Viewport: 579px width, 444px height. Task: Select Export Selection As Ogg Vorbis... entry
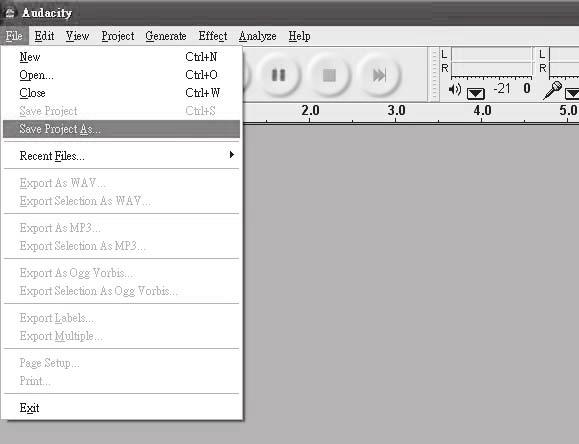point(121,291)
